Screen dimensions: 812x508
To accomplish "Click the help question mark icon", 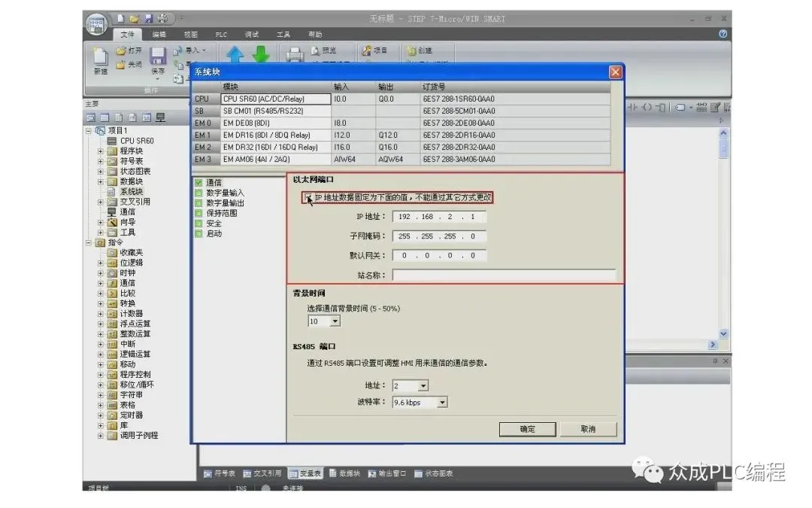I will coord(723,34).
